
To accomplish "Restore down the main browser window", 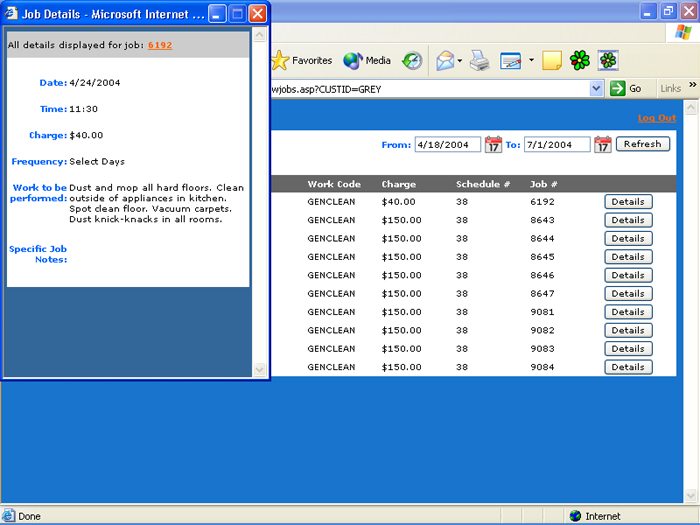I will tap(668, 11).
